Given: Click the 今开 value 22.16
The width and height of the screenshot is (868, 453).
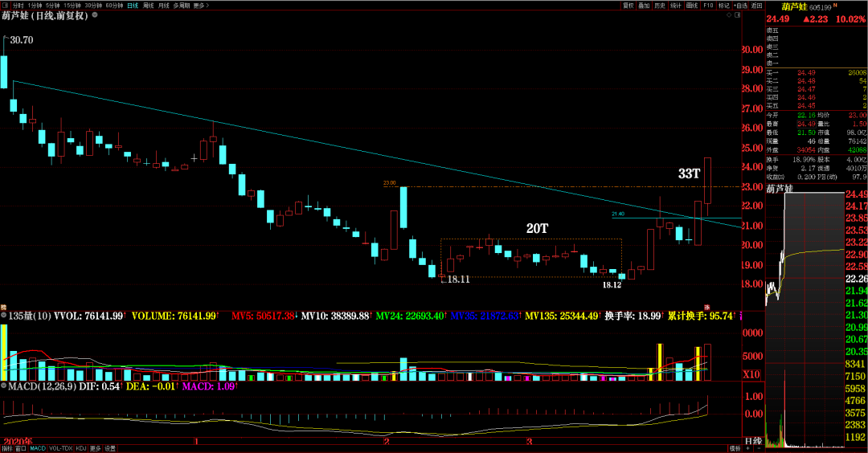Looking at the screenshot, I should point(806,115).
